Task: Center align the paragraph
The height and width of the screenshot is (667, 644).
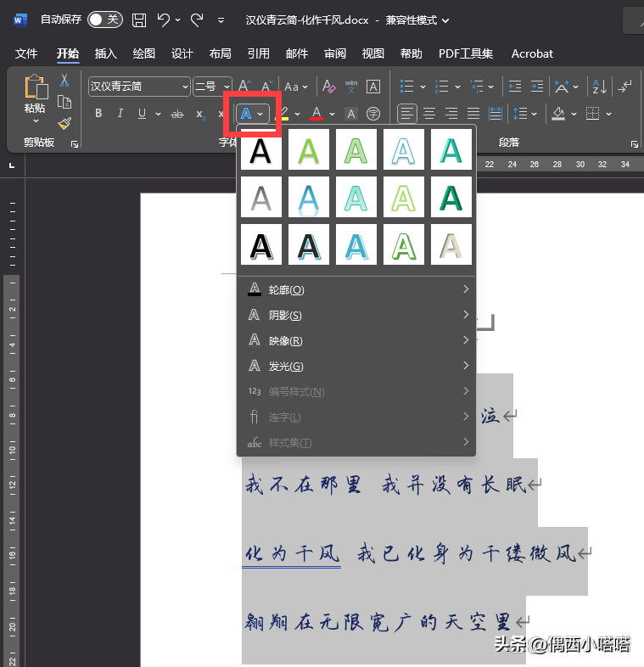Action: pyautogui.click(x=429, y=114)
